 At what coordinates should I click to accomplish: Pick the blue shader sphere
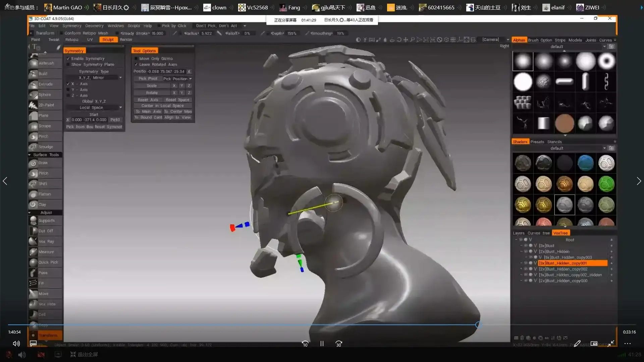585,163
